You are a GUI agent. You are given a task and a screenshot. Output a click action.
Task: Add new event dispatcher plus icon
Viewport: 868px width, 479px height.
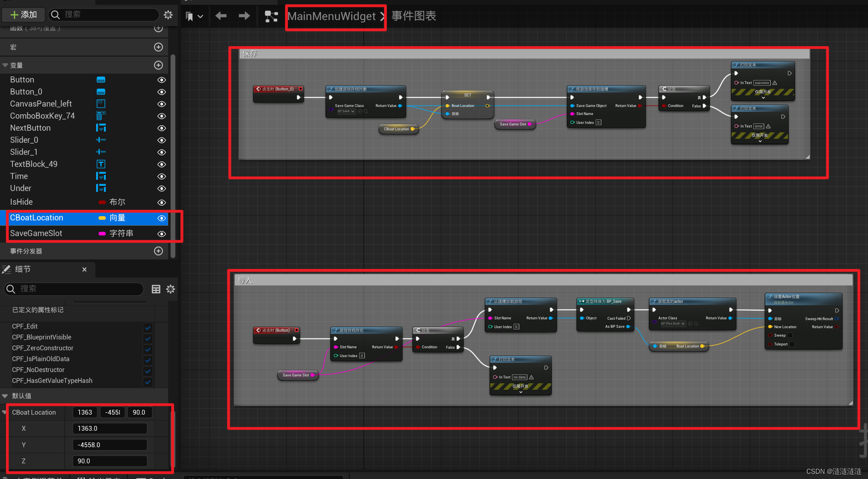pyautogui.click(x=158, y=251)
